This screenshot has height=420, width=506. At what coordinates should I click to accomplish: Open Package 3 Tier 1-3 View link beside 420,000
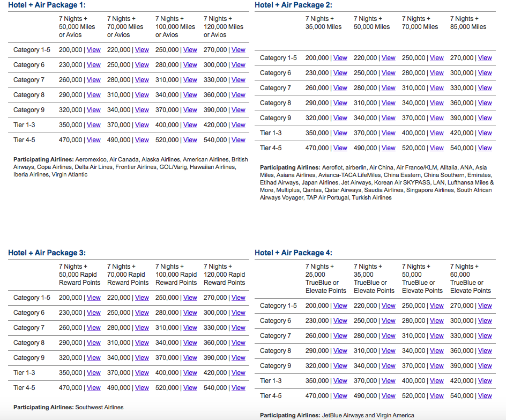pyautogui.click(x=239, y=373)
